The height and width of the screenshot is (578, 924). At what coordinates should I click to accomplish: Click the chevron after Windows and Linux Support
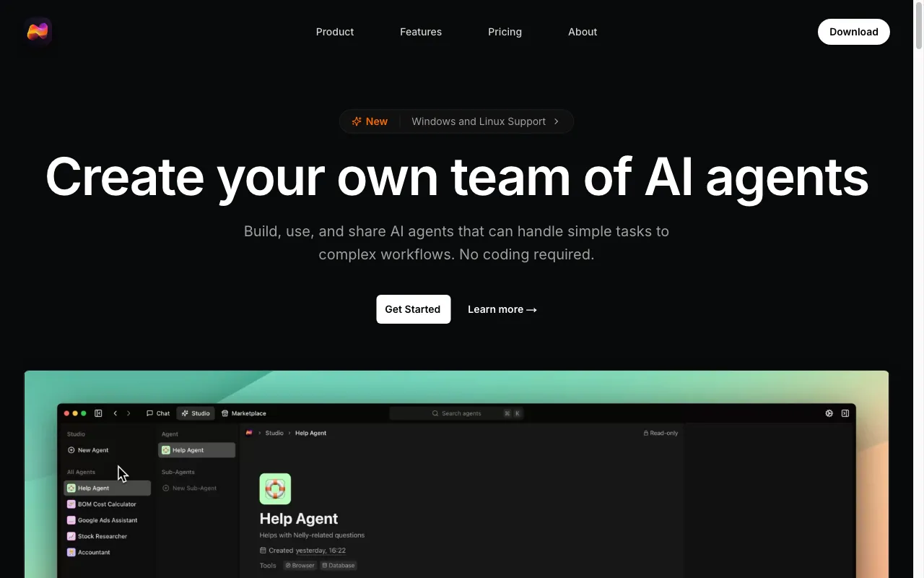557,121
